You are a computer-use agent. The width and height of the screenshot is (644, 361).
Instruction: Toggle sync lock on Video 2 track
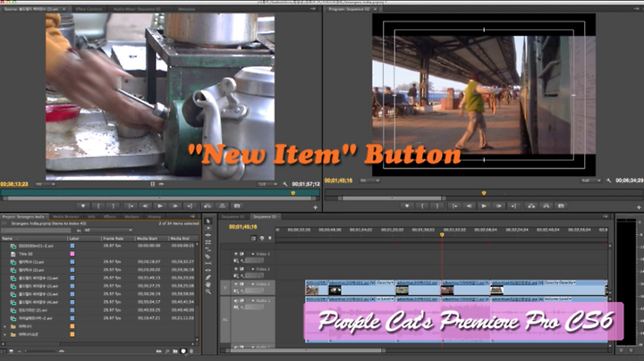[241, 269]
